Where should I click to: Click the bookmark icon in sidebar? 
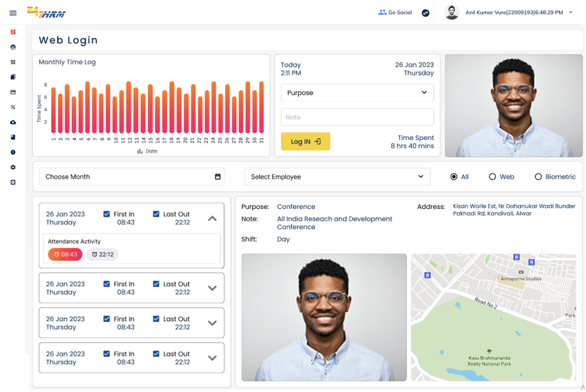click(13, 77)
